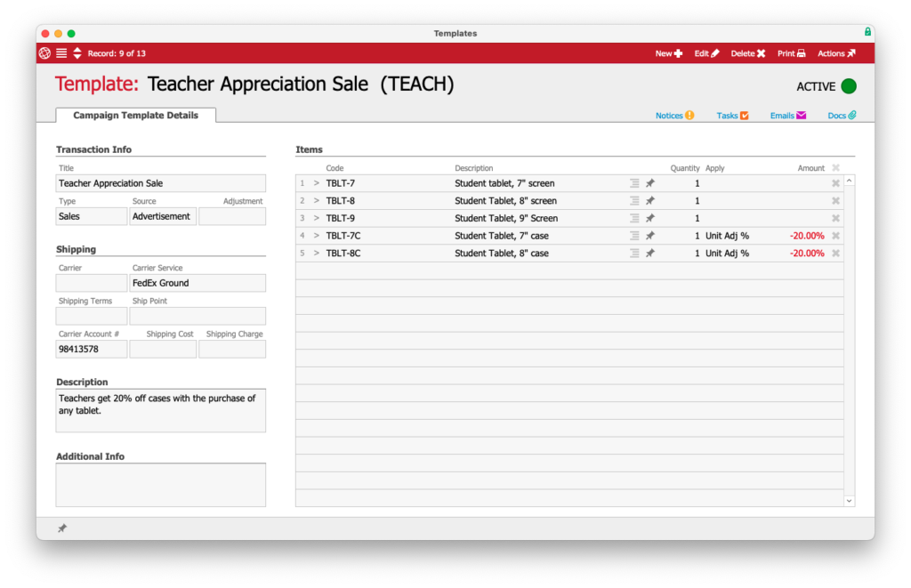Screen dimensions: 911x588
Task: Open the Emails link
Action: tap(787, 116)
